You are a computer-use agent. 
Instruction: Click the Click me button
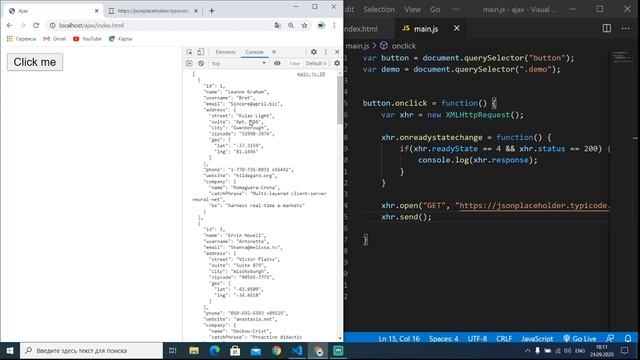pyautogui.click(x=35, y=62)
